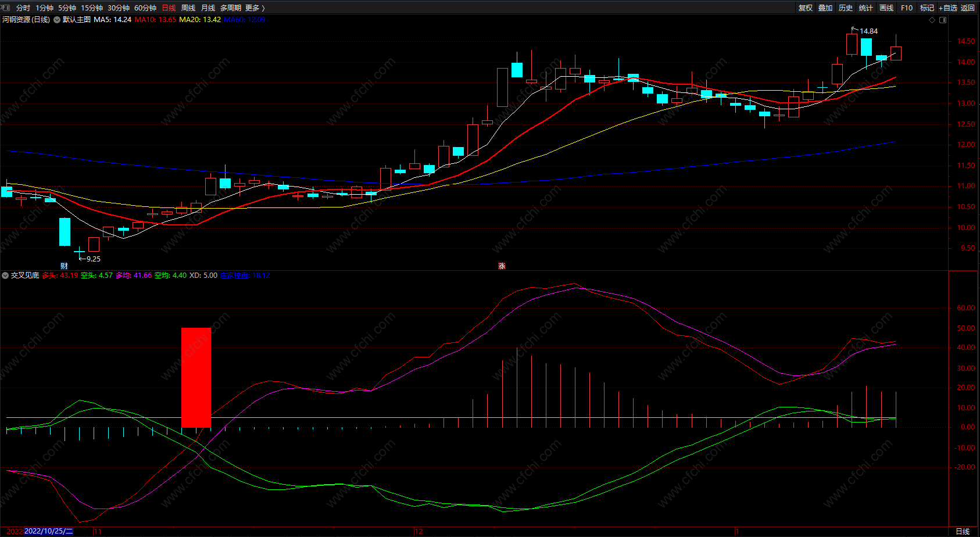Click the 交叉见底 indicator name
The image size is (980, 537).
pos(25,275)
